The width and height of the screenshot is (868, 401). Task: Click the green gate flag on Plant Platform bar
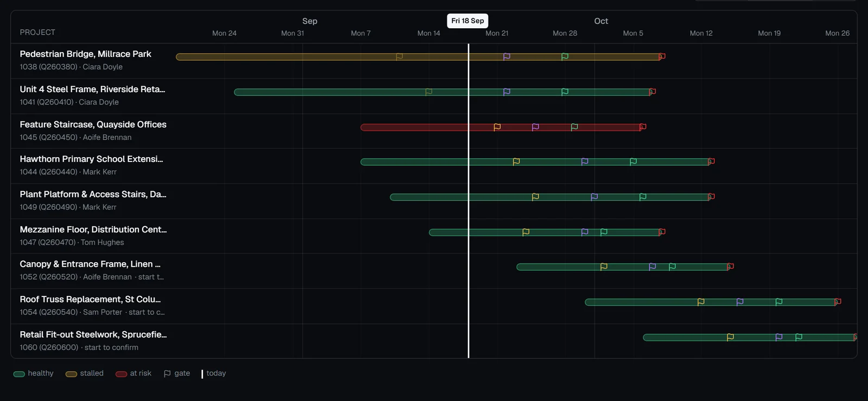click(643, 197)
